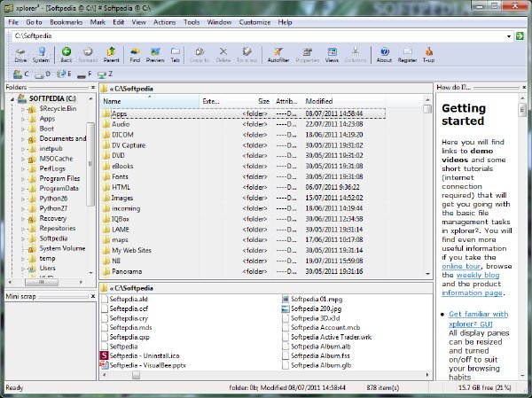Expand the Python27 tree node
The height and width of the screenshot is (398, 532).
click(23, 208)
